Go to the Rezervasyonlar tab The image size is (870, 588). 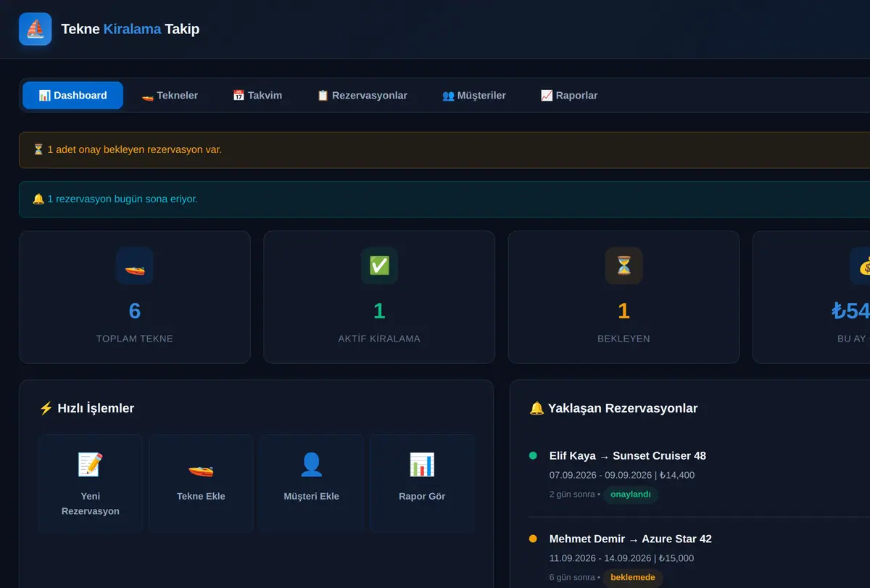click(362, 96)
